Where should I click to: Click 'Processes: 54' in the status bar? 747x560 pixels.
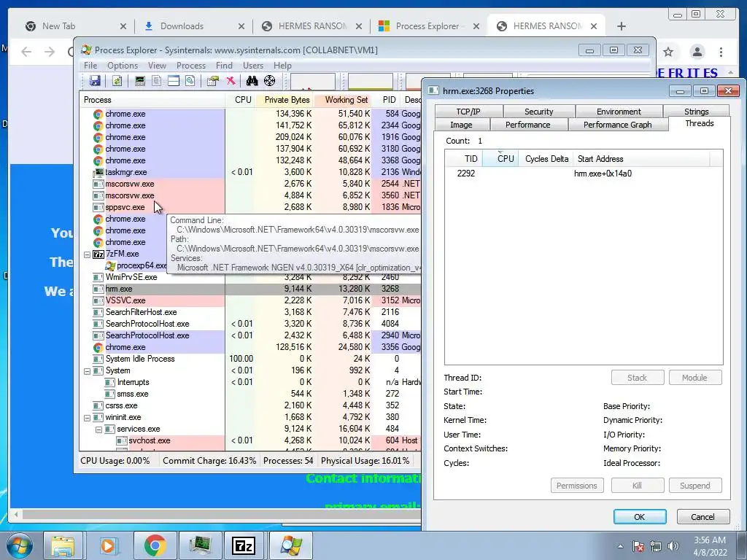tap(287, 461)
